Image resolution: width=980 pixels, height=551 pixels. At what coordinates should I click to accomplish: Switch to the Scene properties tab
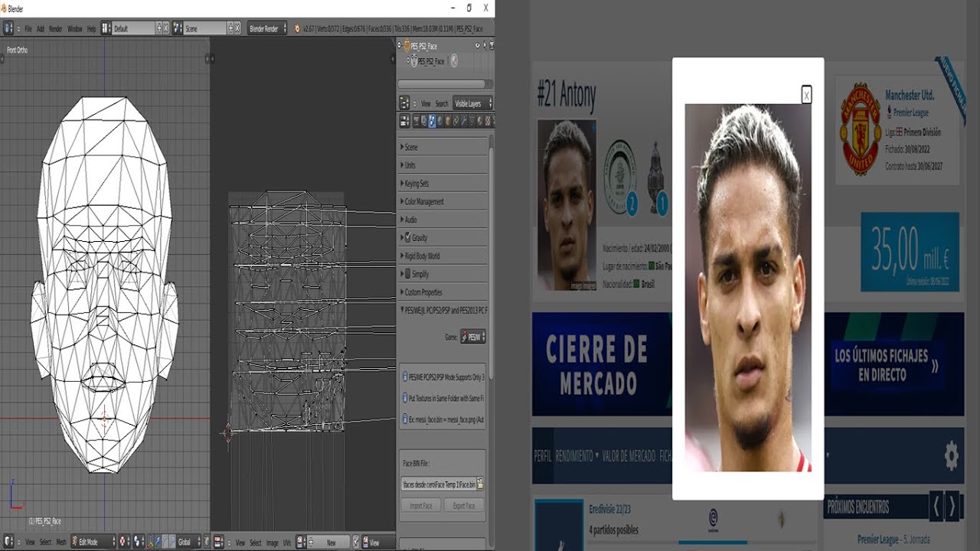click(x=432, y=121)
